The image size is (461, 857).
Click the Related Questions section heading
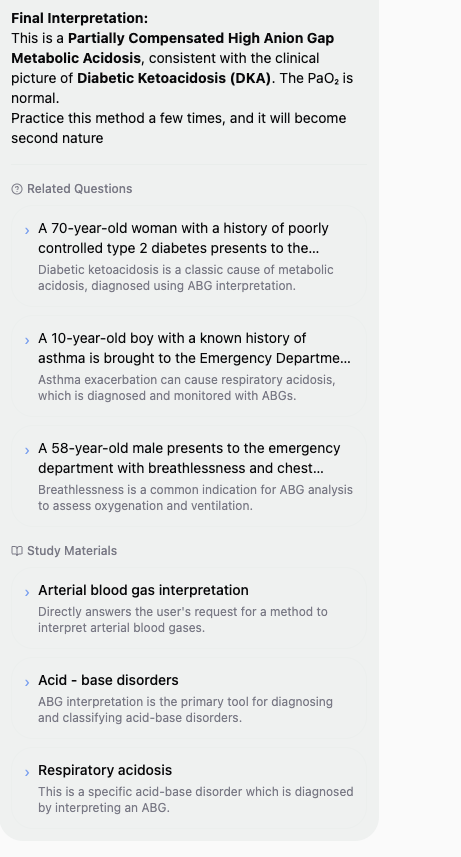(79, 189)
